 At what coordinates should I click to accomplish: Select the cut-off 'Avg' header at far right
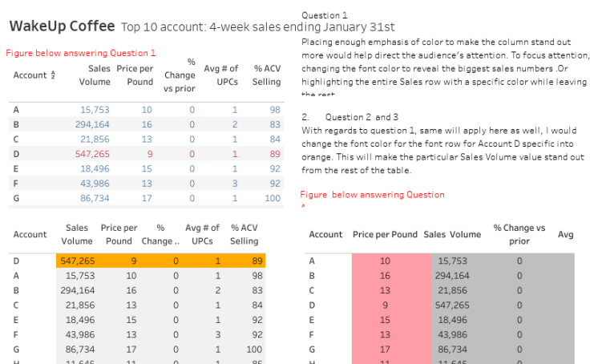pos(565,234)
